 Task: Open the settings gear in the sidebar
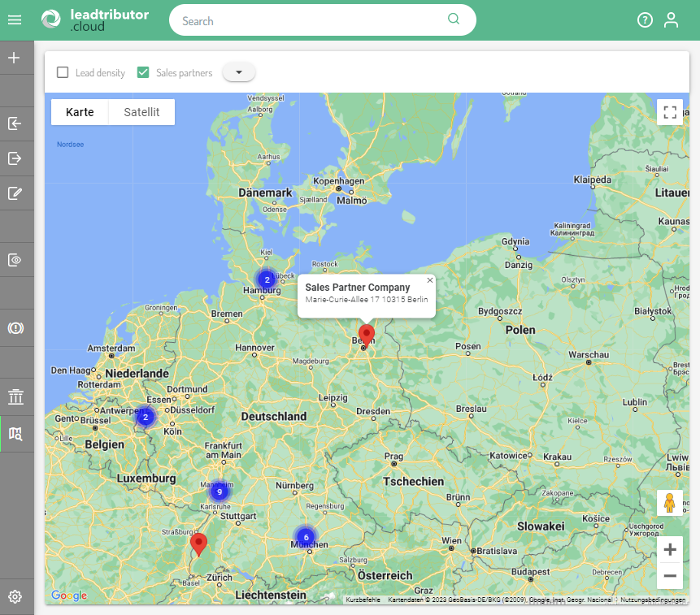[x=15, y=597]
